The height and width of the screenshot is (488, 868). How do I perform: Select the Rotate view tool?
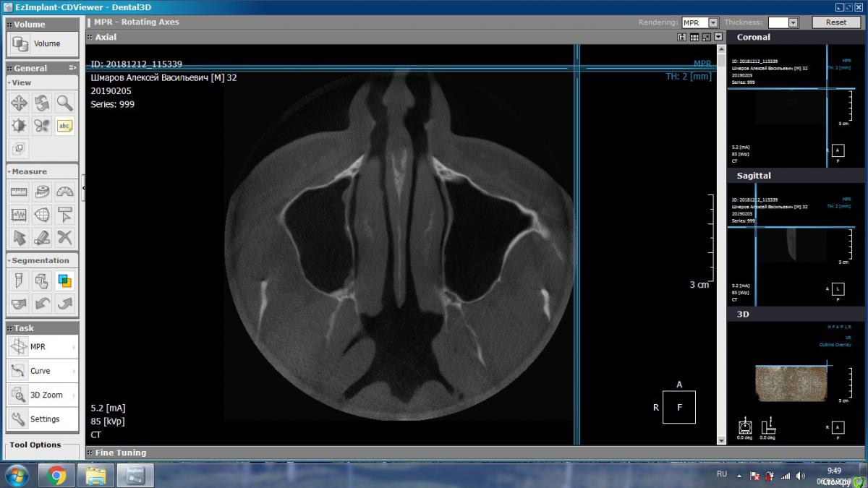[42, 103]
